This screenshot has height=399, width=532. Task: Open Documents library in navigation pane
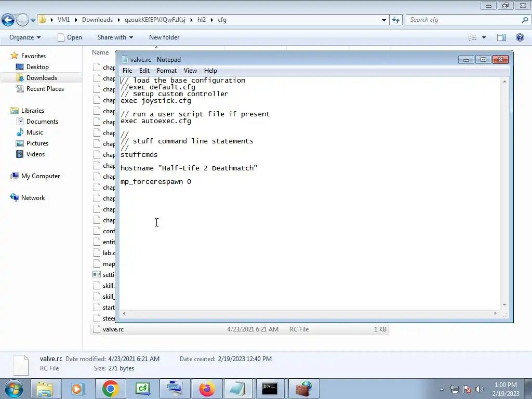point(42,122)
